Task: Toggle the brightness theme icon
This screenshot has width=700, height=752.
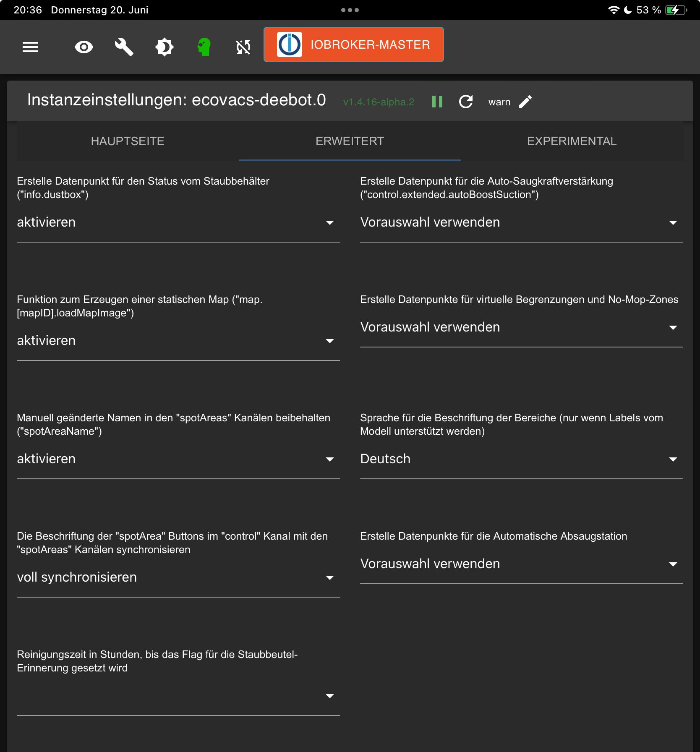Action: coord(165,47)
